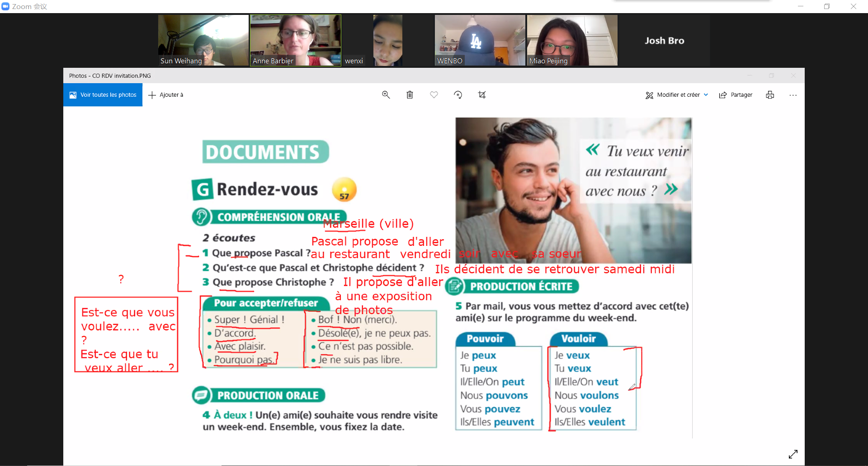Click the trash delete icon

(410, 95)
